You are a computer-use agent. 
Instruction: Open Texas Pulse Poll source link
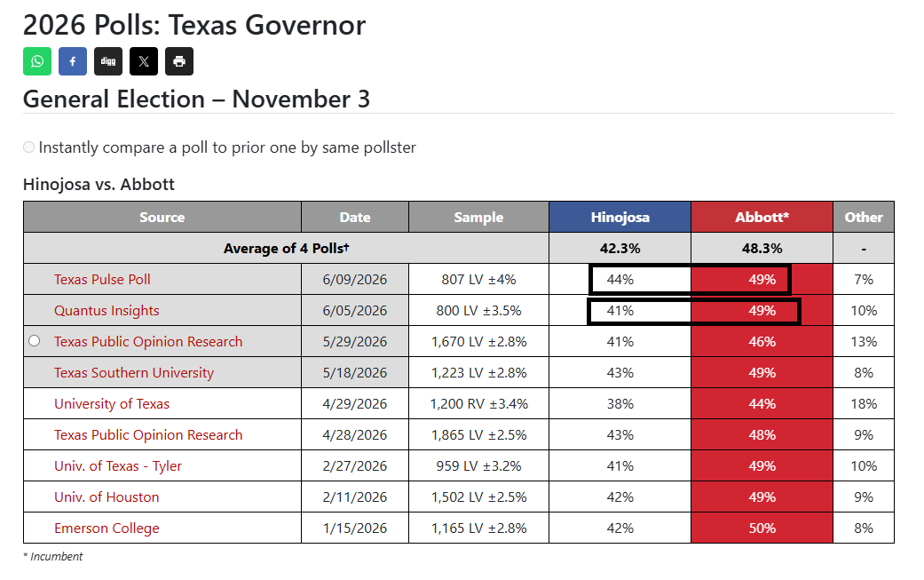[102, 280]
